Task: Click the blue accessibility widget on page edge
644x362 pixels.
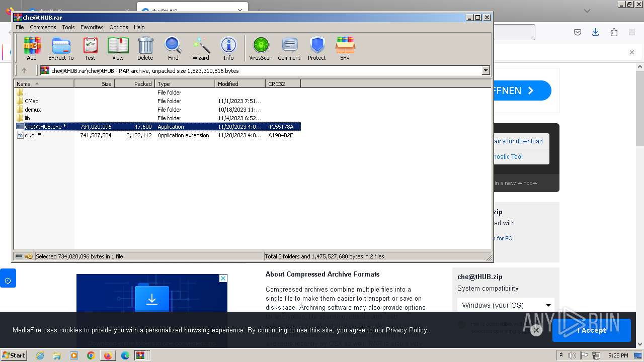Action: (x=8, y=278)
